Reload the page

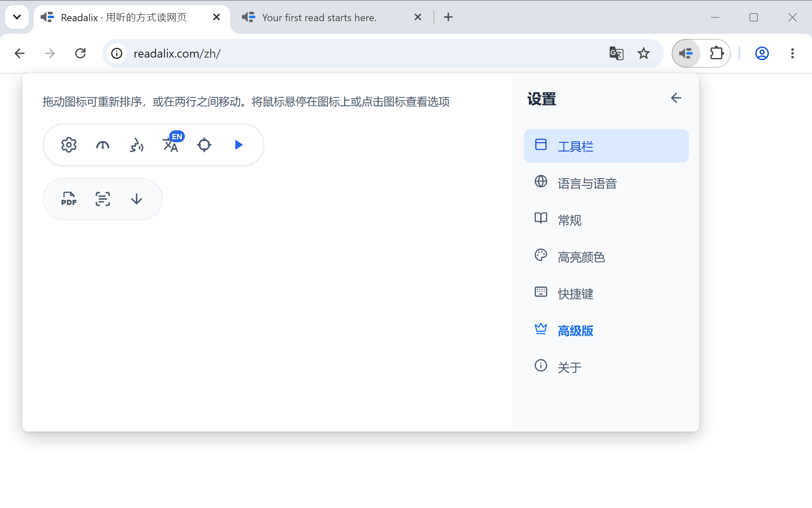[80, 53]
